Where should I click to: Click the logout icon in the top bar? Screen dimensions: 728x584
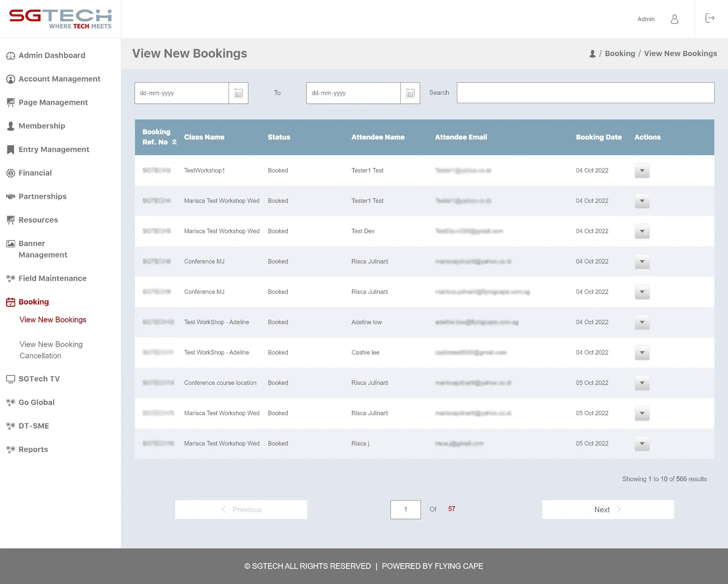coord(709,18)
